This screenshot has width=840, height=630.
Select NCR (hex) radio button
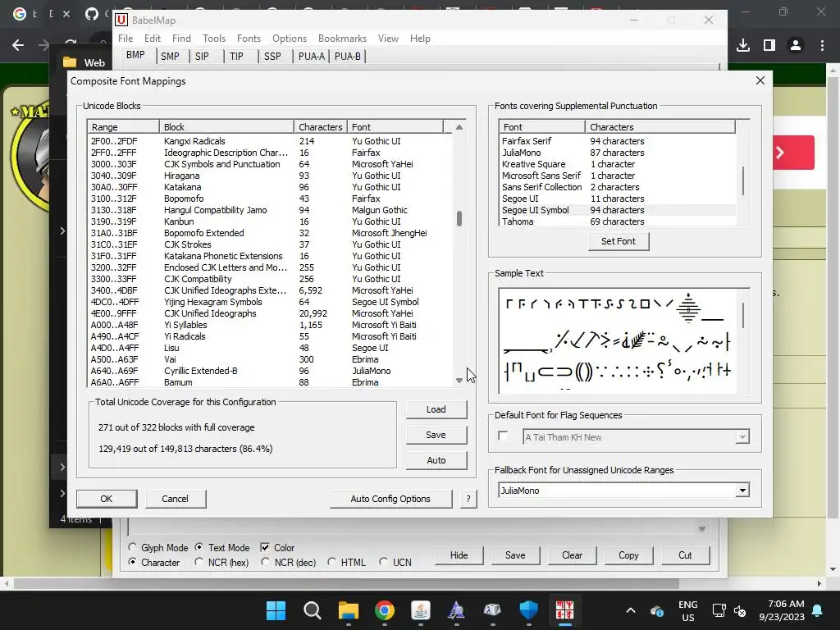click(199, 562)
